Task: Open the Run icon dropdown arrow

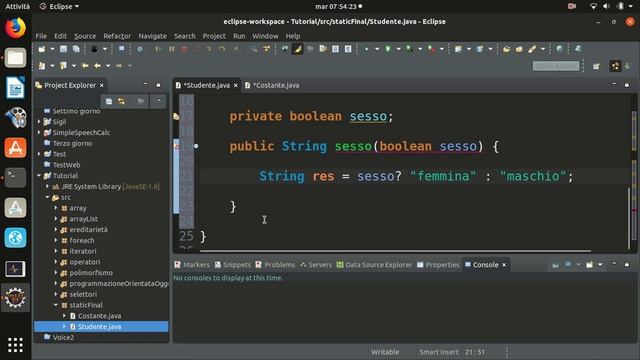Action: click(398, 49)
